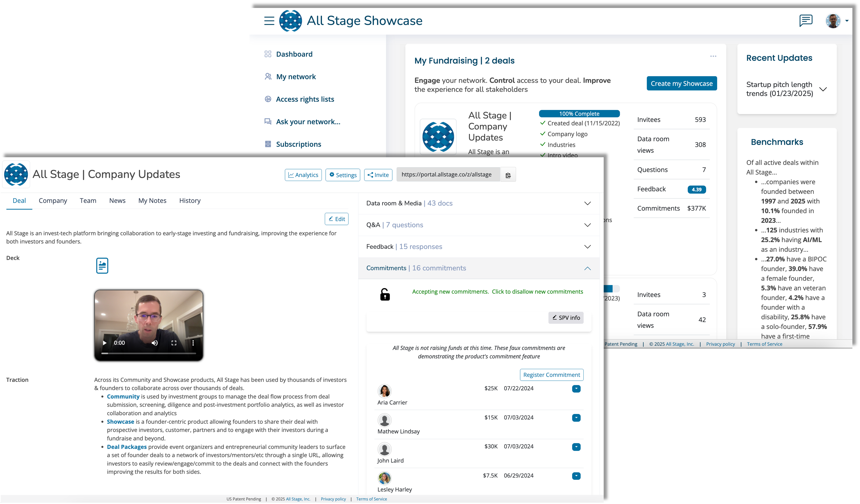
Task: Open the Community link in Traction
Action: (123, 397)
